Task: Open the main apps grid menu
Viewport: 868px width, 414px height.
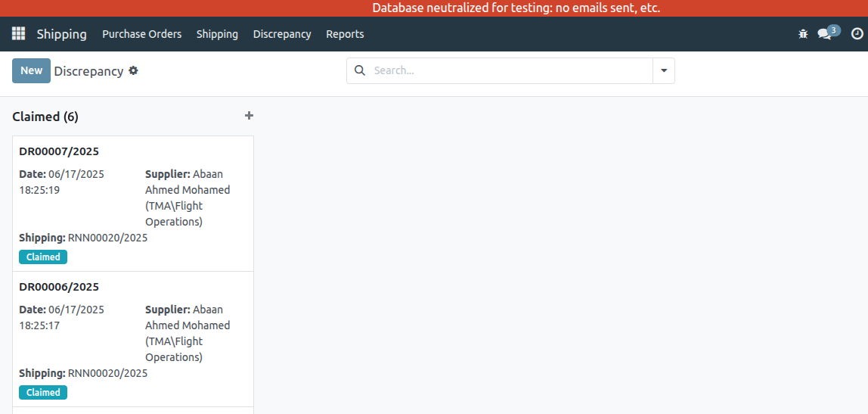Action: click(18, 34)
